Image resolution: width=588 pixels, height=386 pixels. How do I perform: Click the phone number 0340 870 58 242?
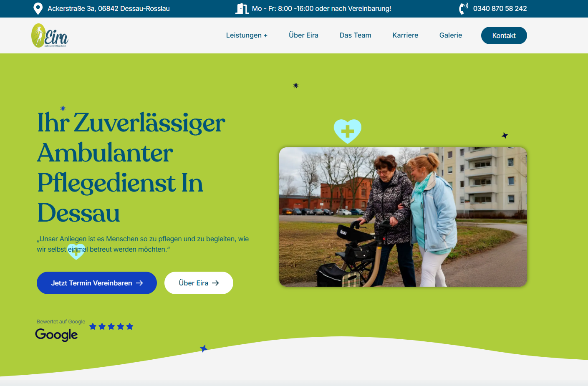click(500, 8)
